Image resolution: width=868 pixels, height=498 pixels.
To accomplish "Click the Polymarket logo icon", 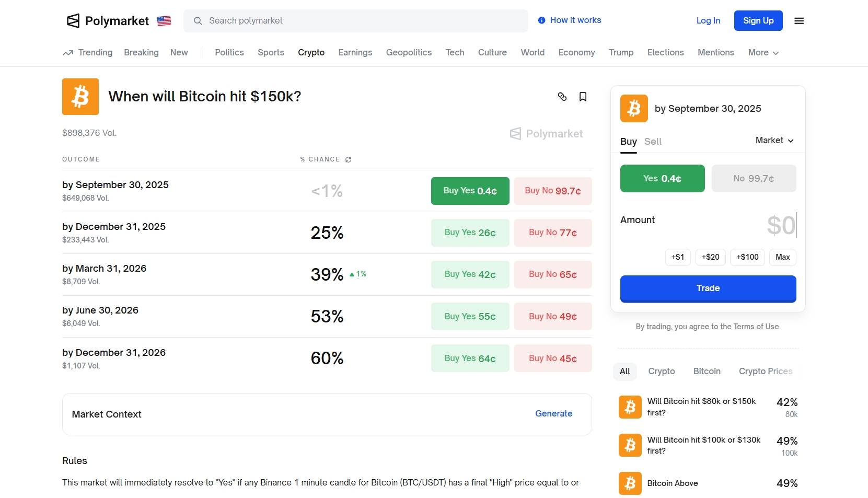I will (73, 21).
